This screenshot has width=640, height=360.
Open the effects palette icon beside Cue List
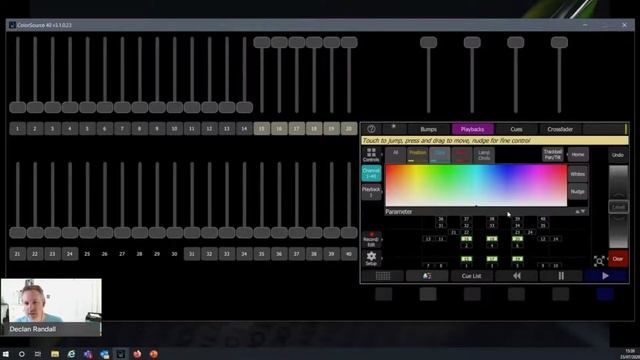pos(427,276)
